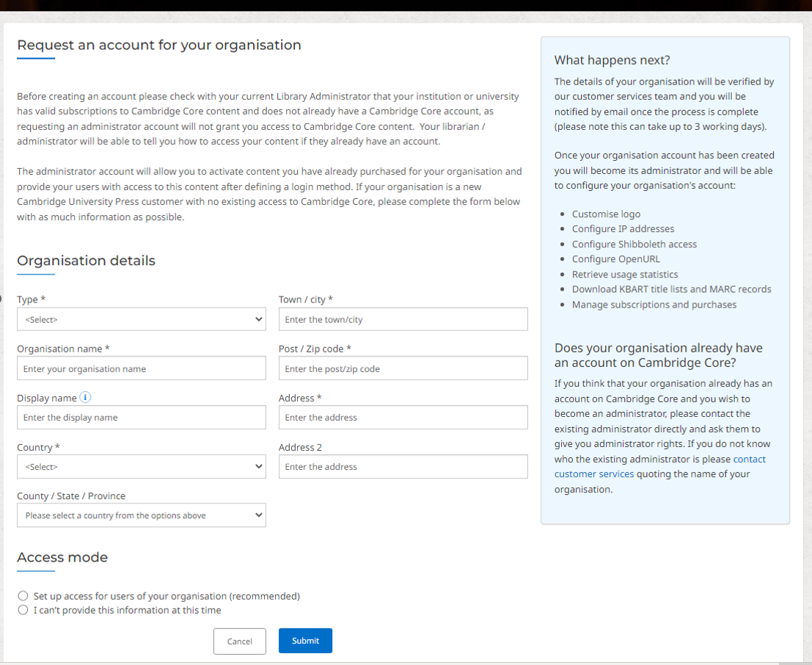Click the 'Organisation name *' label
The width and height of the screenshot is (812, 665).
point(63,349)
